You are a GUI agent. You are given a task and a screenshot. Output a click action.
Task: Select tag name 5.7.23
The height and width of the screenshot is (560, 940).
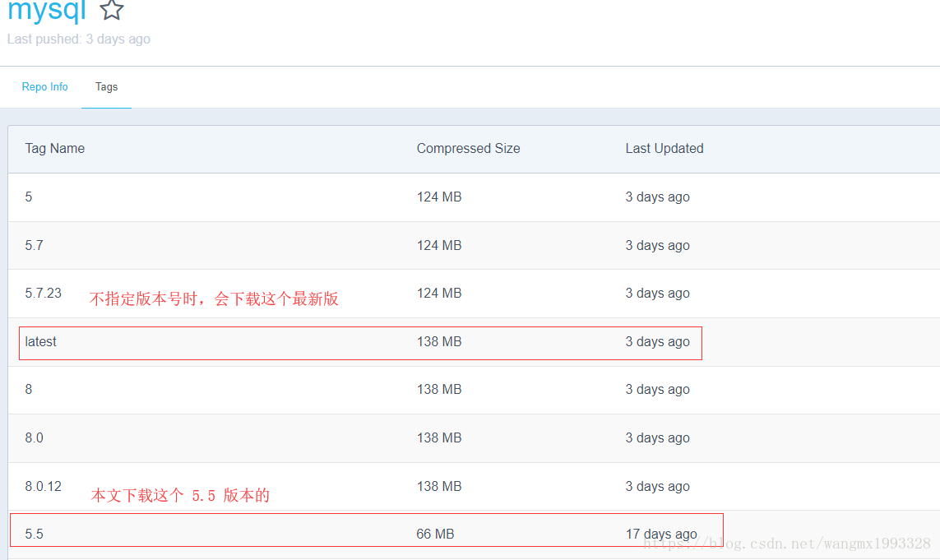tap(43, 294)
